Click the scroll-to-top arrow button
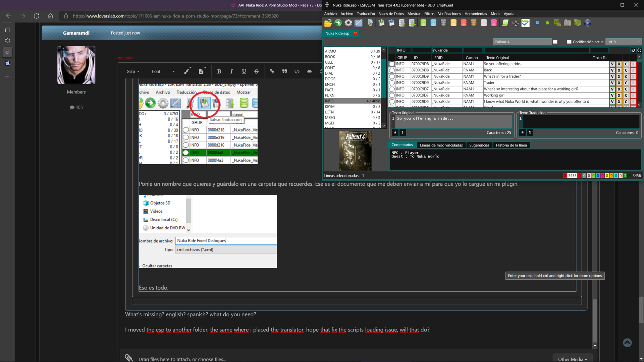Image resolution: width=644 pixels, height=362 pixels. click(627, 343)
